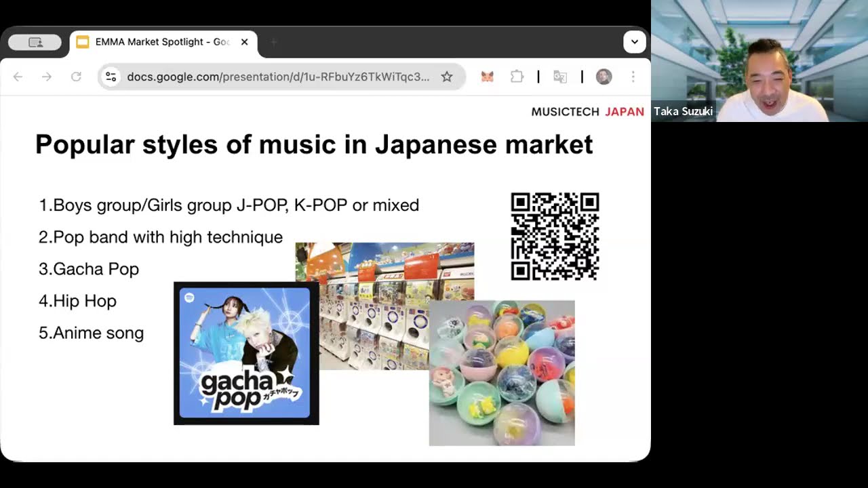Click the '5.Anime song' list item
The width and height of the screenshot is (868, 488).
[91, 333]
